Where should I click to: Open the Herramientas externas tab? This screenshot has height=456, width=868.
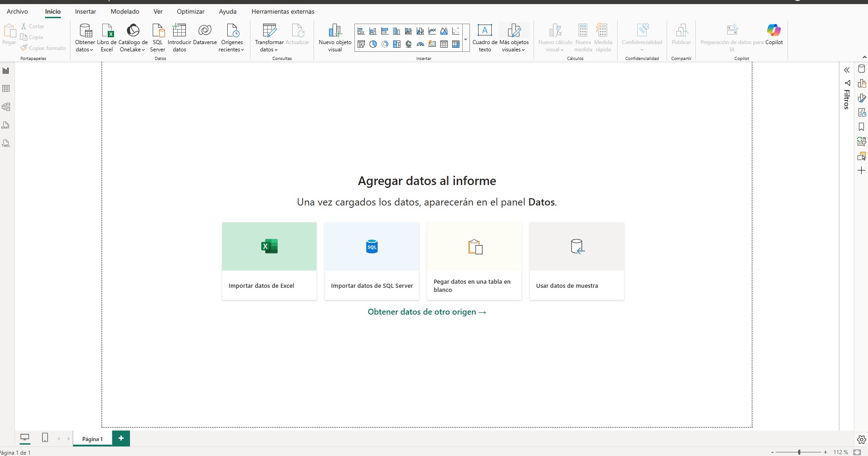click(x=283, y=11)
